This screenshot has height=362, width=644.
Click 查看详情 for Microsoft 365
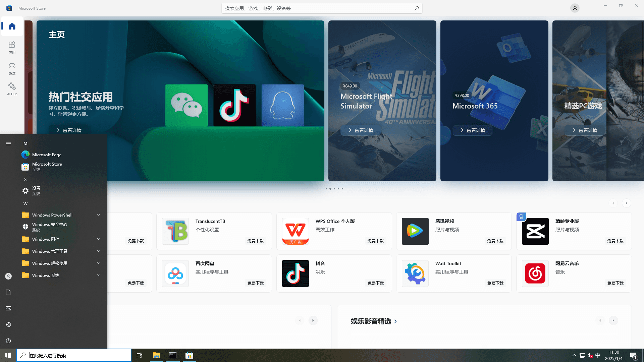473,130
